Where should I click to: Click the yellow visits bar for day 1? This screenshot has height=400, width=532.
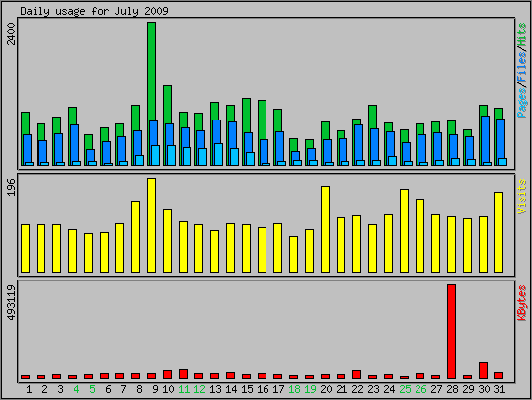coord(25,248)
